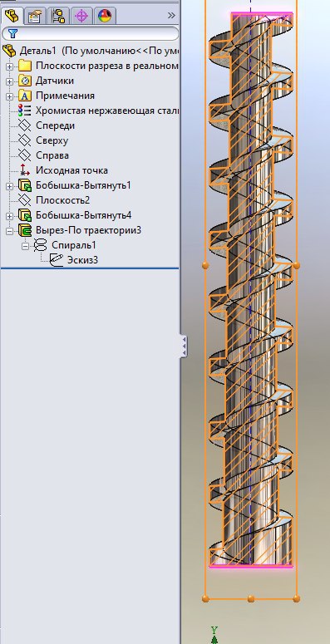Image resolution: width=330 pixels, height=644 pixels.
Task: Select the Спираль1 helix item
Action: (x=73, y=245)
